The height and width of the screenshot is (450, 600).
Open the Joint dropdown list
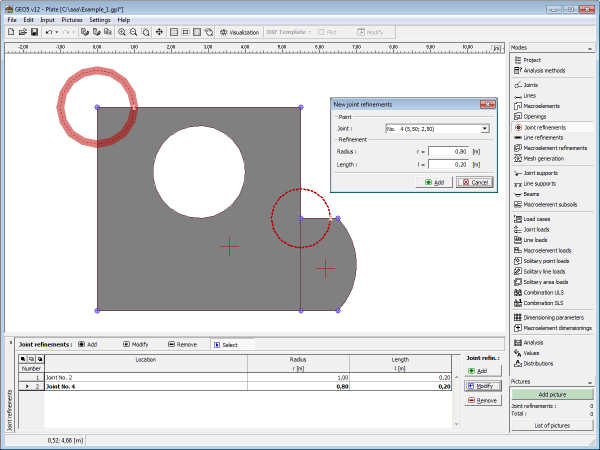484,128
